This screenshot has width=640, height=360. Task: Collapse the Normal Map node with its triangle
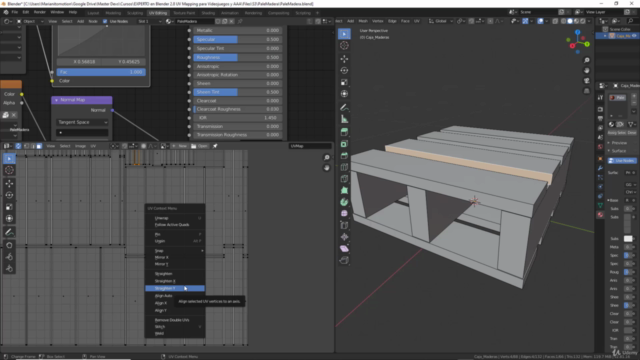click(56, 100)
